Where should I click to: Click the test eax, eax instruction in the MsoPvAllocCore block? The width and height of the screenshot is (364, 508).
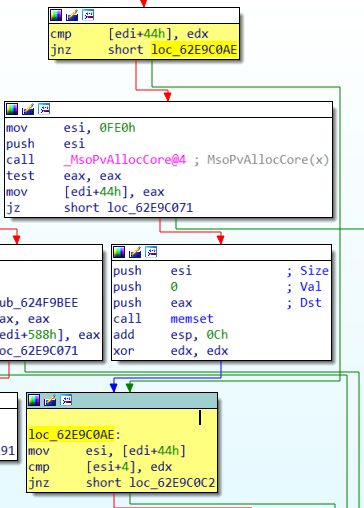pos(64,176)
